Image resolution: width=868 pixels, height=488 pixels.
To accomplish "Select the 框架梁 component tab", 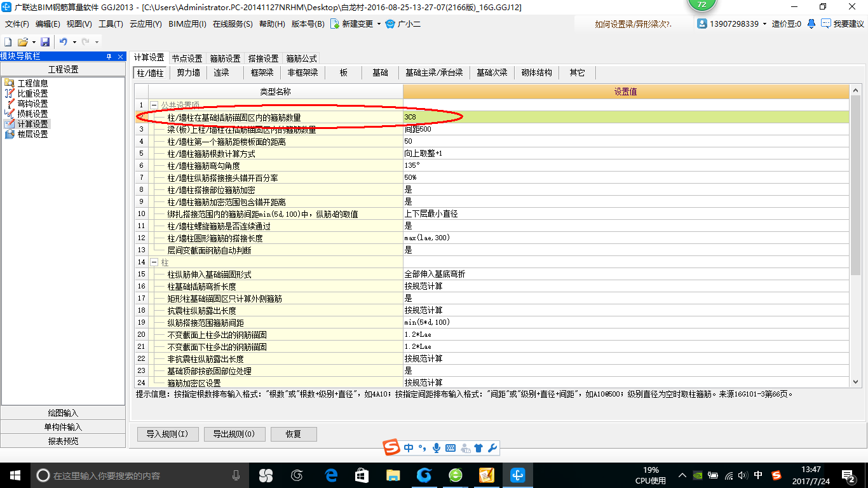I will coord(262,72).
